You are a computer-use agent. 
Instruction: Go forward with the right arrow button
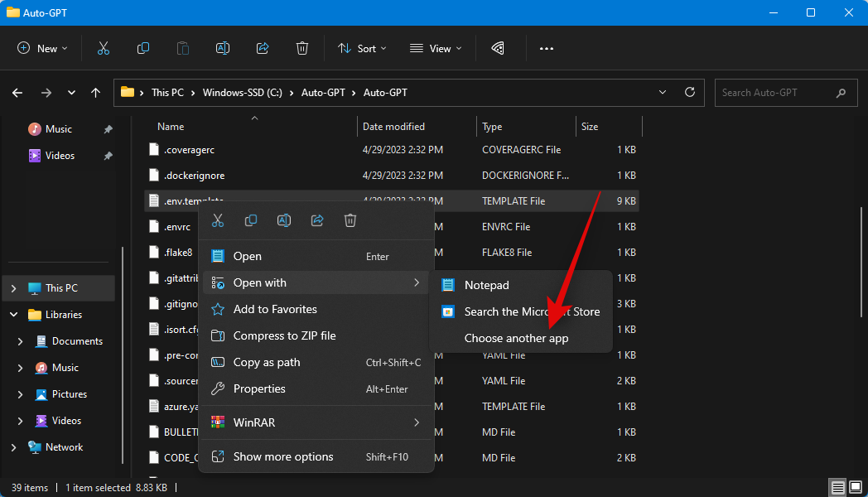pyautogui.click(x=46, y=93)
